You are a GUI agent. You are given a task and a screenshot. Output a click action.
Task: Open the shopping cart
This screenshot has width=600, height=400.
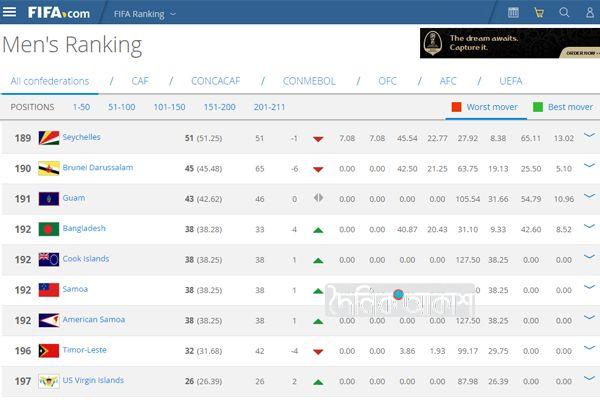pyautogui.click(x=539, y=13)
